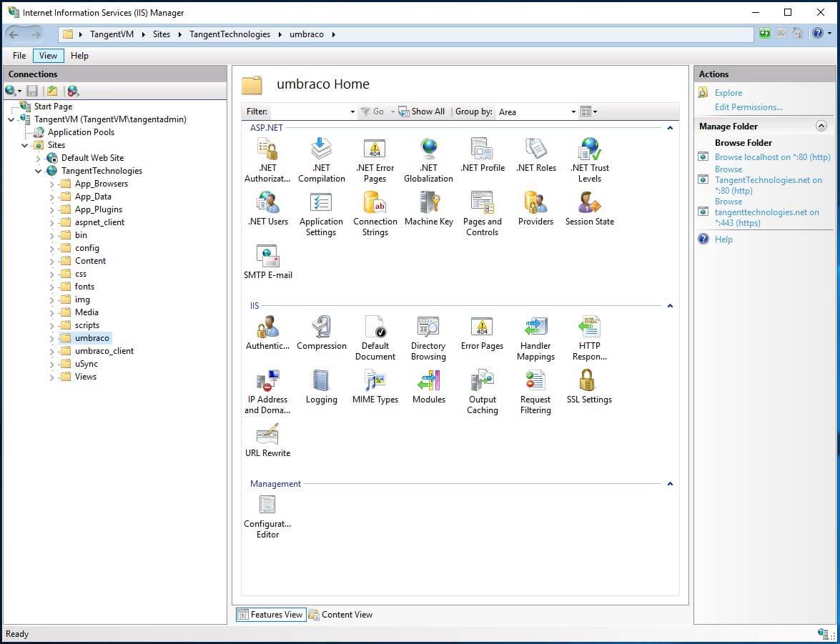Click the Delete Connection toolbar icon
Screen dimensions: 840x644
(x=74, y=91)
